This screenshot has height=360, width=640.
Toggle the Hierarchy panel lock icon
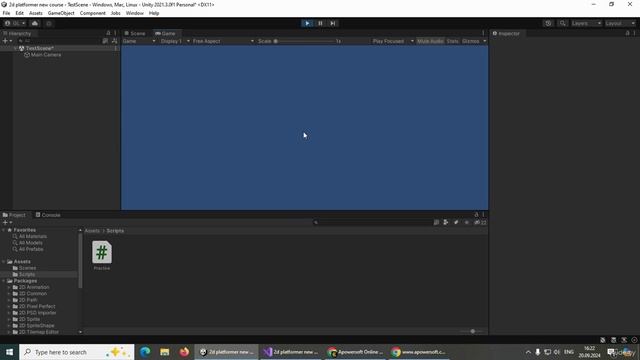108,33
